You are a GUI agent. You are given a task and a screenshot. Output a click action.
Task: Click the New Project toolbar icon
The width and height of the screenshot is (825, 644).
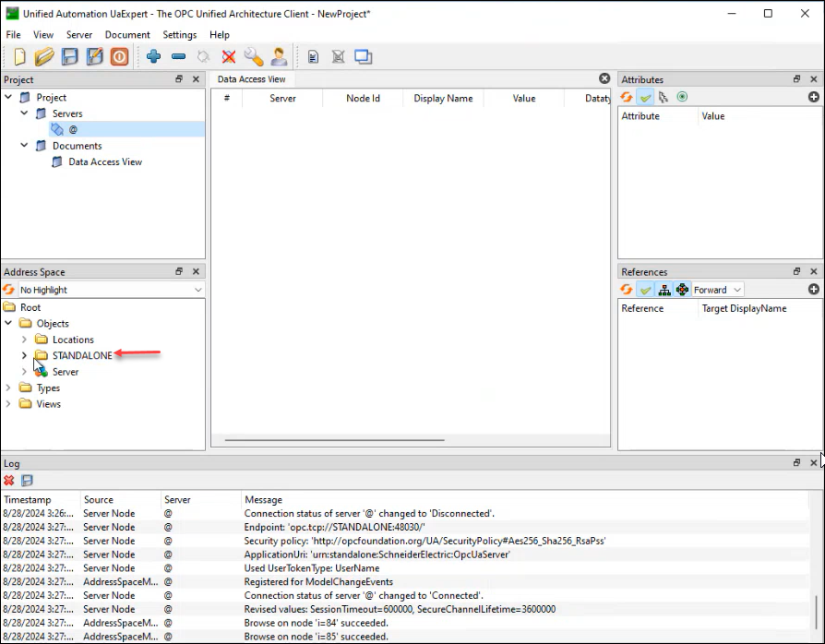point(19,56)
